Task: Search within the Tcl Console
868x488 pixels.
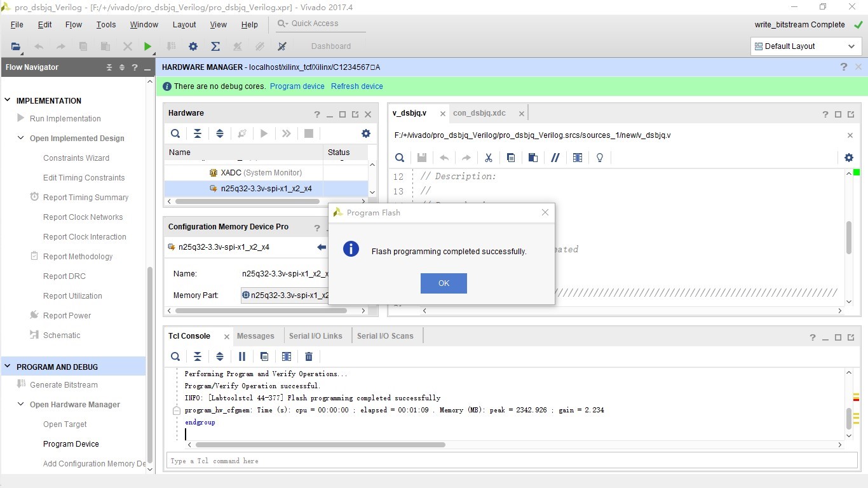Action: tap(175, 356)
